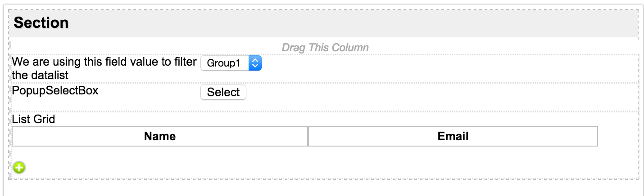Click the List Grid label
Viewport: 644px width, 196px height.
[34, 119]
